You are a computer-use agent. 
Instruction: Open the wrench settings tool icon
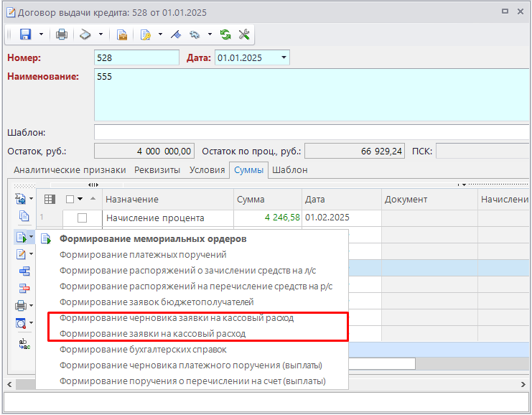click(x=243, y=34)
